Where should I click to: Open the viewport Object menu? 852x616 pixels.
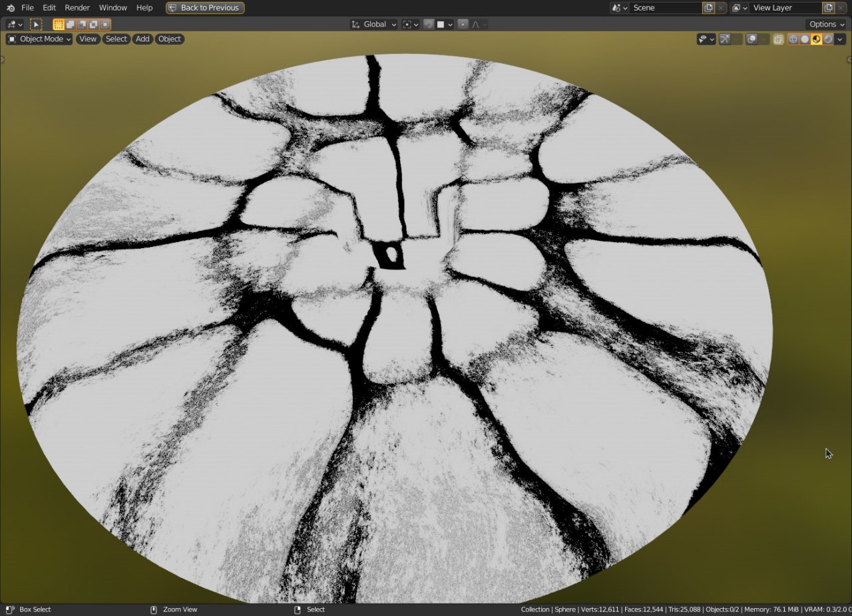point(170,39)
